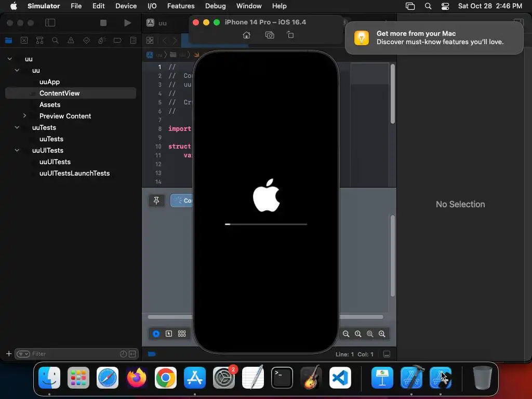Click Xcode Run play button

coord(128,23)
